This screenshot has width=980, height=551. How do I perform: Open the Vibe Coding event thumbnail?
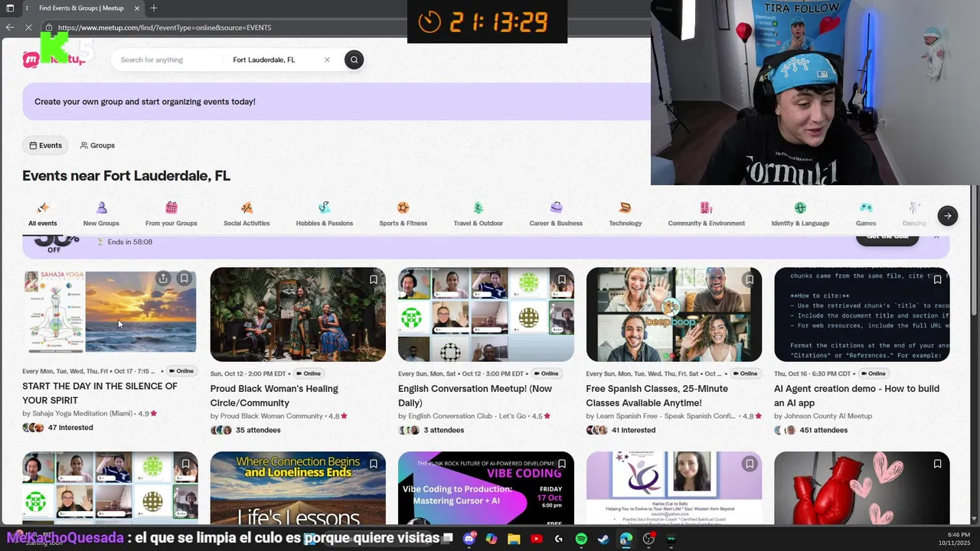tap(485, 487)
